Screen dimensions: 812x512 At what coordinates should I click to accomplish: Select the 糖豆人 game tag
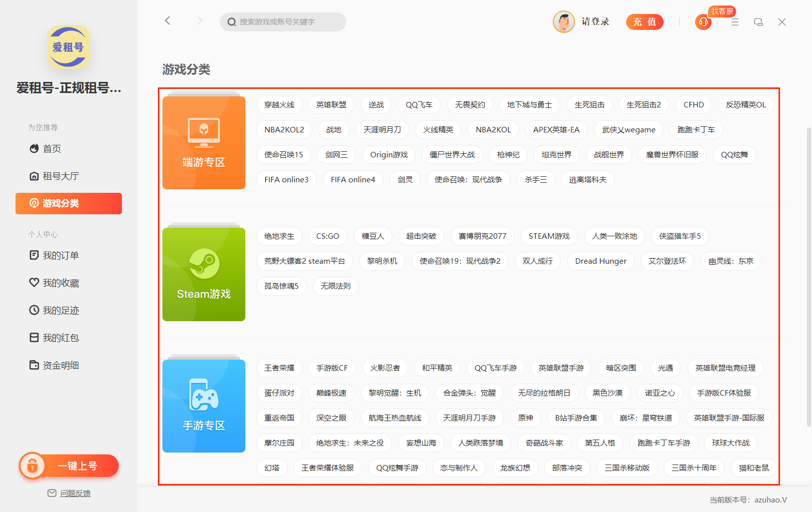point(373,236)
